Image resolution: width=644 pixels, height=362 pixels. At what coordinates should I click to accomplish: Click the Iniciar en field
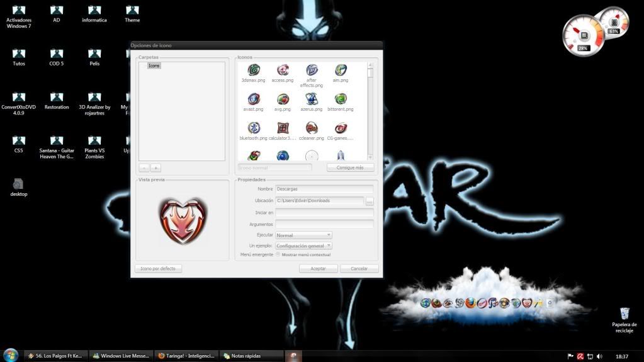click(x=324, y=212)
